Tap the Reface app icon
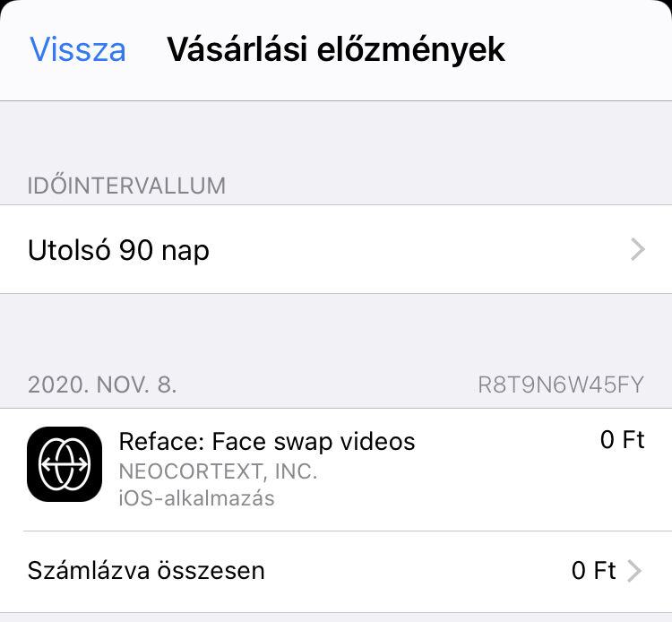 65,463
